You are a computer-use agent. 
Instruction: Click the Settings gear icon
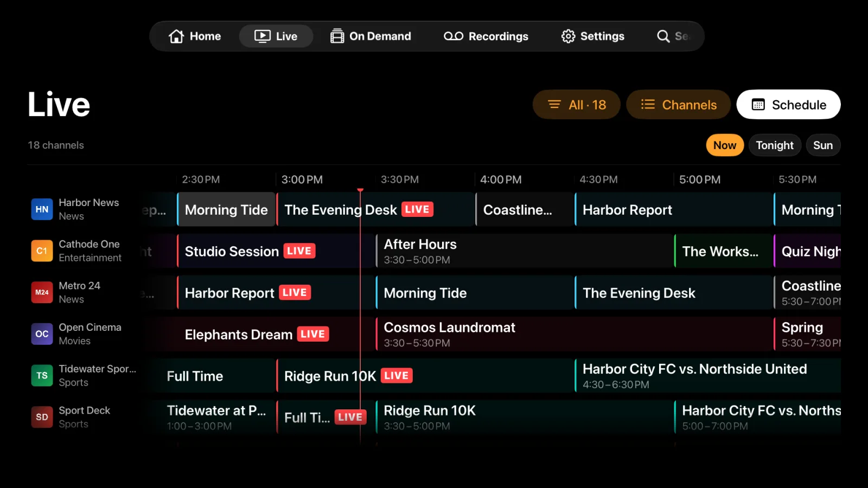(568, 36)
